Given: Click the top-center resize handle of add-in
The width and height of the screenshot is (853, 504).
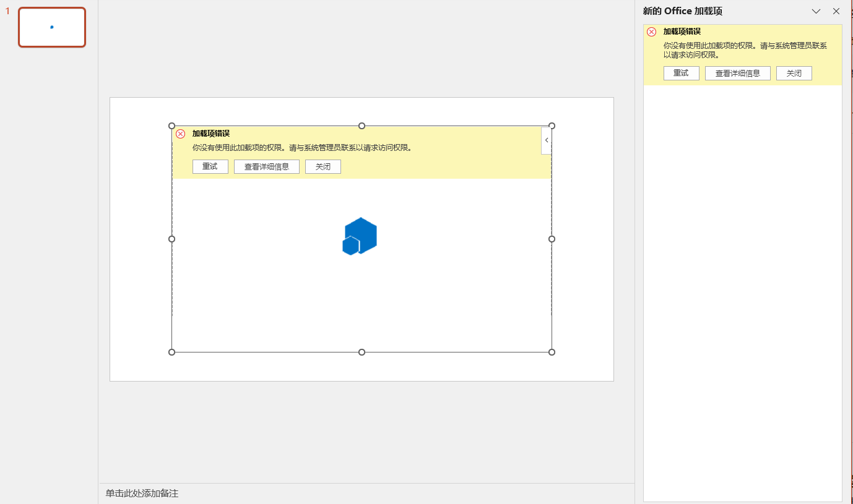Looking at the screenshot, I should (362, 126).
